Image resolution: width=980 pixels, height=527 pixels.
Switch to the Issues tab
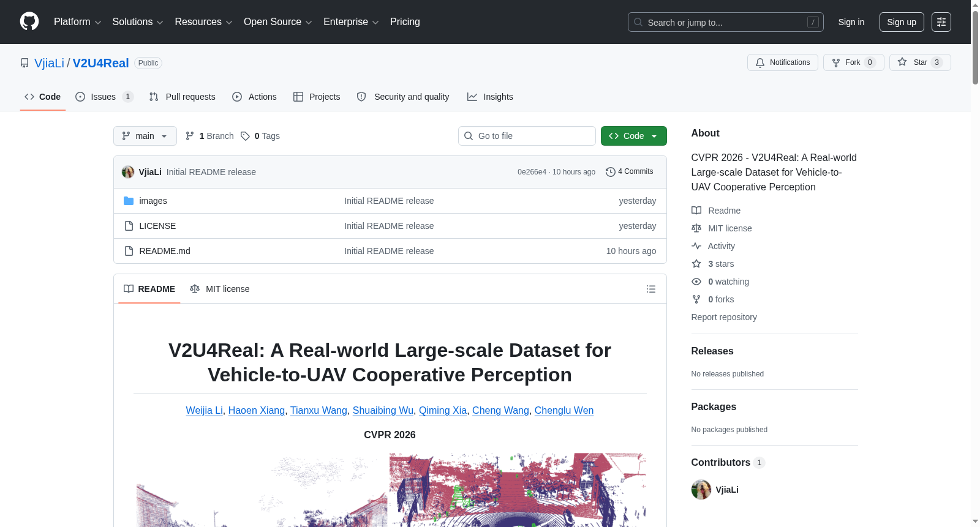coord(104,97)
